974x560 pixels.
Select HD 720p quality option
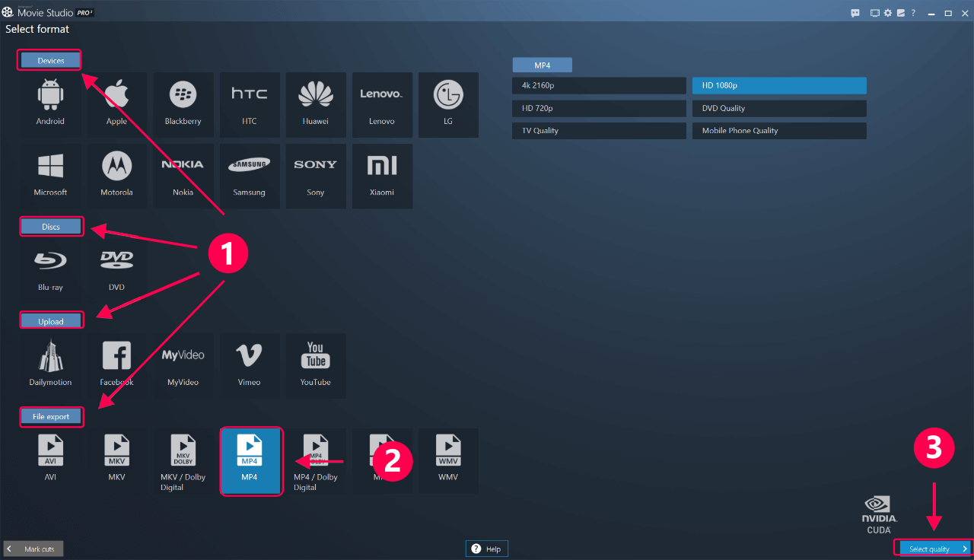[x=599, y=108]
